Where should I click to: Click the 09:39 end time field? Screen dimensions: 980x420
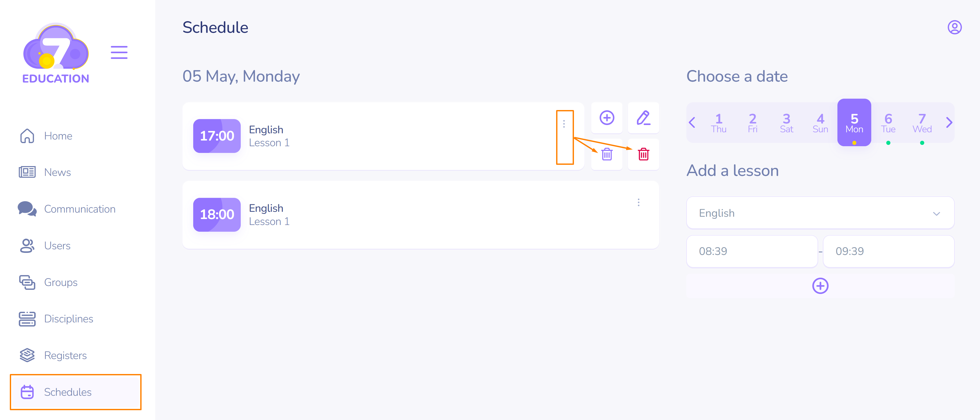point(888,251)
